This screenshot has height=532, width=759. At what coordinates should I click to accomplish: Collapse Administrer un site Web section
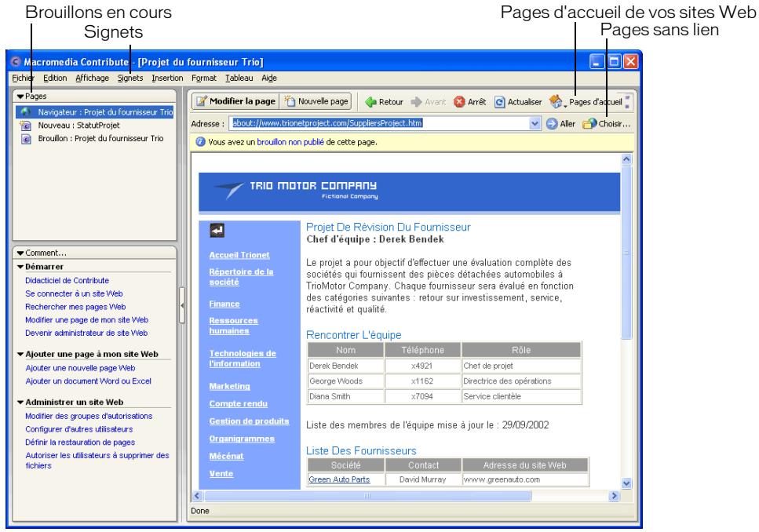pos(20,402)
